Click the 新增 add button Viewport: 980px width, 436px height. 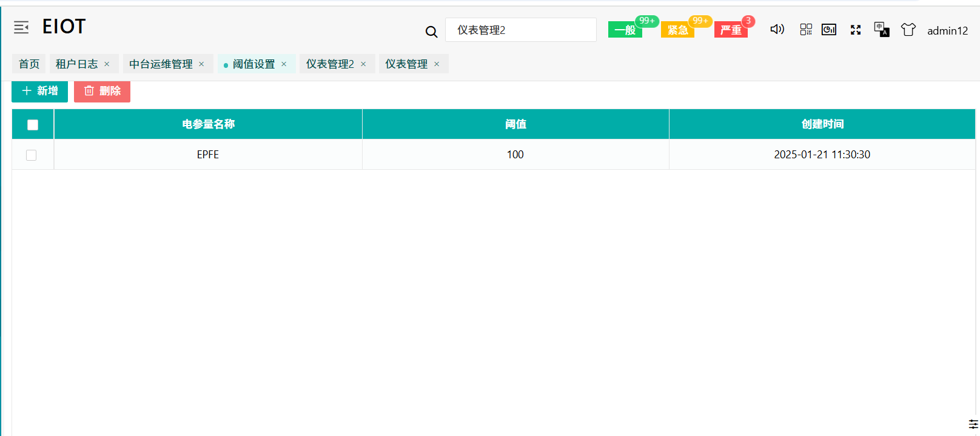[x=40, y=91]
